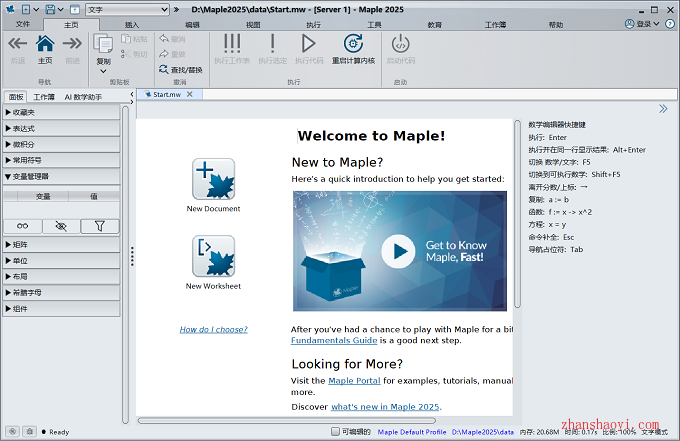Go to the 主页 home icon in the ribbon
Screen dimensions: 680x441
(45, 44)
